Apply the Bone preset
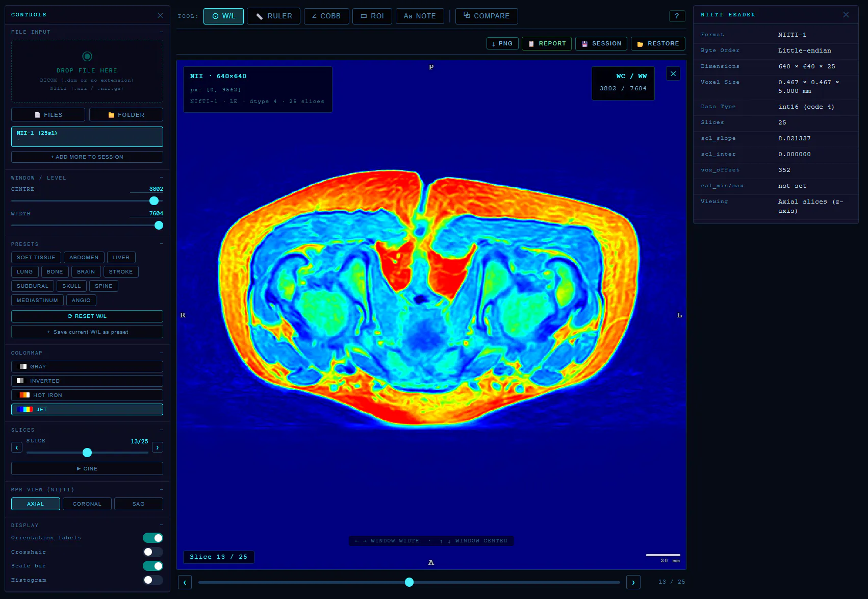 pyautogui.click(x=55, y=272)
